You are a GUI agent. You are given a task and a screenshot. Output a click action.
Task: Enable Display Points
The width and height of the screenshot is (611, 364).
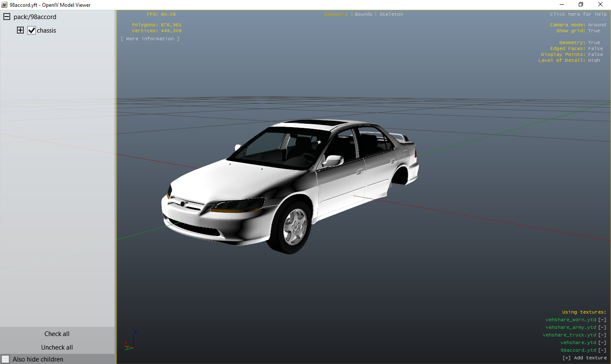click(595, 54)
